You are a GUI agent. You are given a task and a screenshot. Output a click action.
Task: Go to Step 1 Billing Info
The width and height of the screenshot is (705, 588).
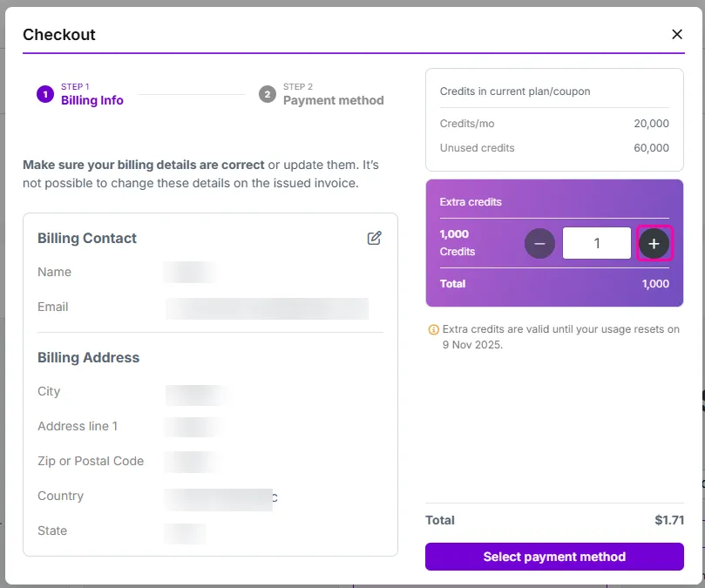80,94
